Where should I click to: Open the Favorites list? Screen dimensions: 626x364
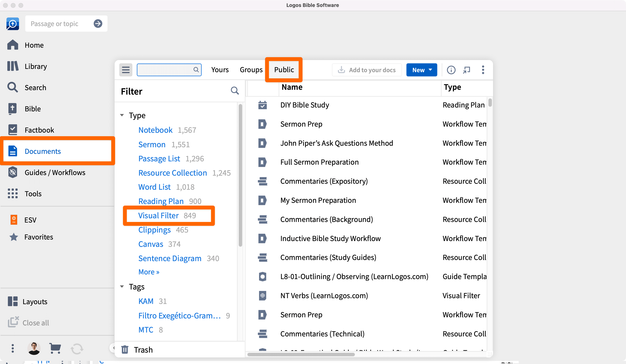point(39,237)
